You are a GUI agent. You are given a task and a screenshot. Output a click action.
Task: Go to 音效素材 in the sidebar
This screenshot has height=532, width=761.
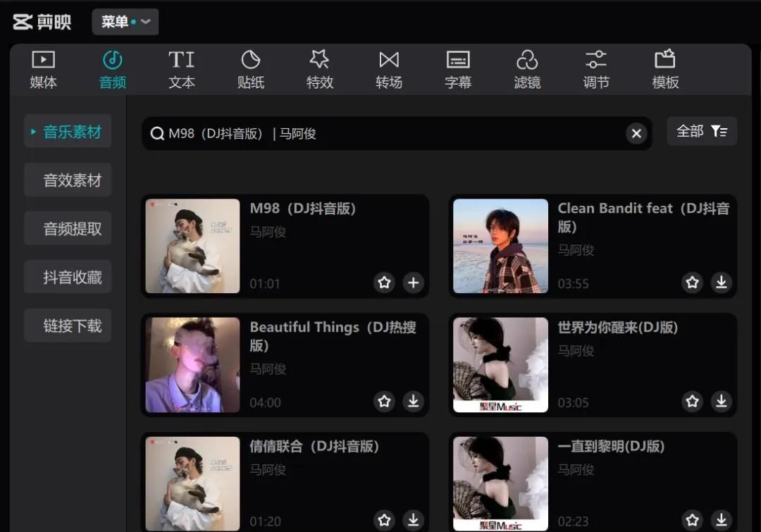72,180
